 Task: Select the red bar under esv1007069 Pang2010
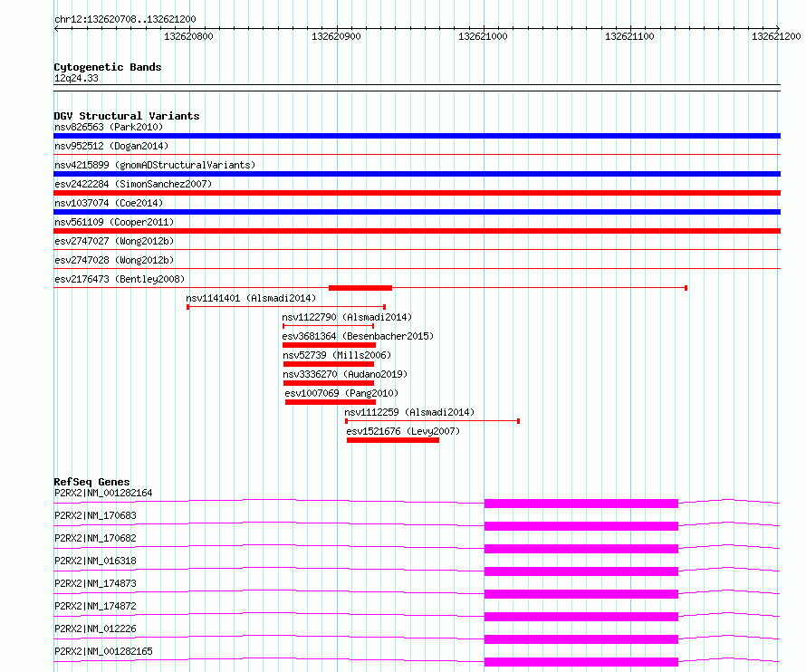coord(331,402)
